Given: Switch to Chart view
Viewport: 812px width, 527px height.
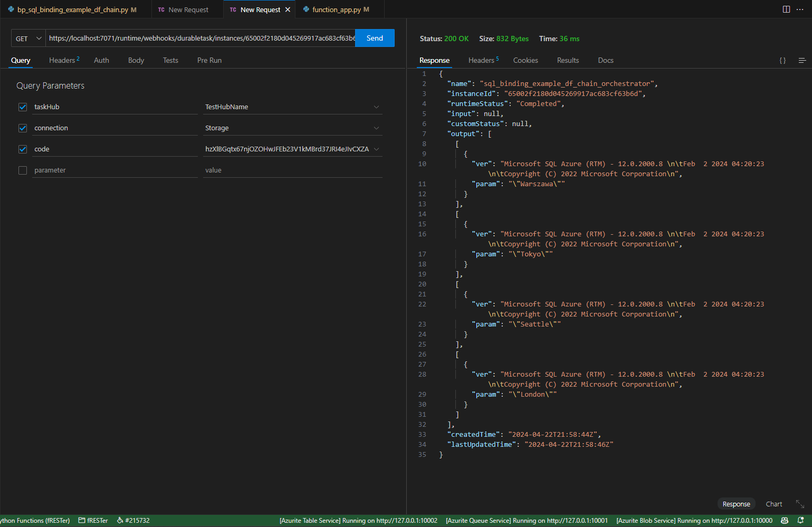Looking at the screenshot, I should 773,504.
